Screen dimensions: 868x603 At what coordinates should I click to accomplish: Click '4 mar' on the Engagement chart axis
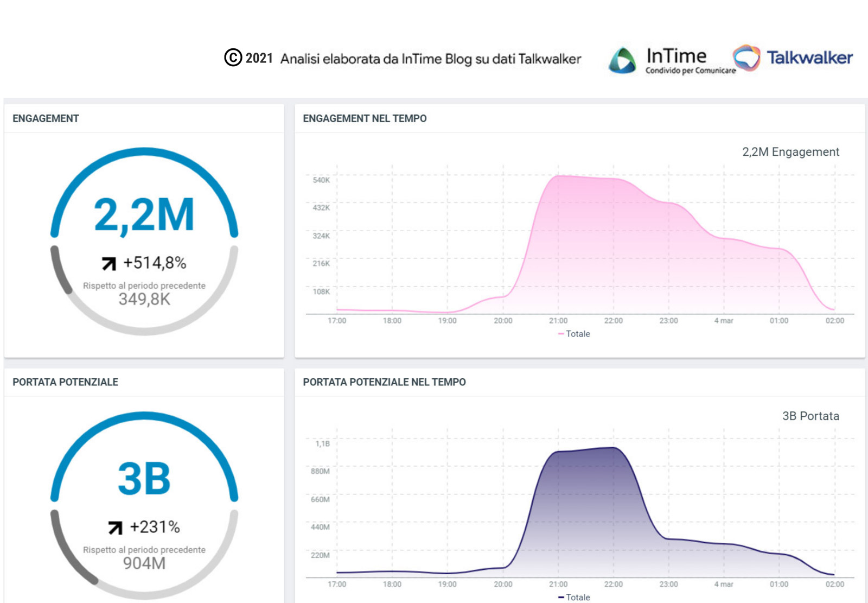pyautogui.click(x=724, y=321)
